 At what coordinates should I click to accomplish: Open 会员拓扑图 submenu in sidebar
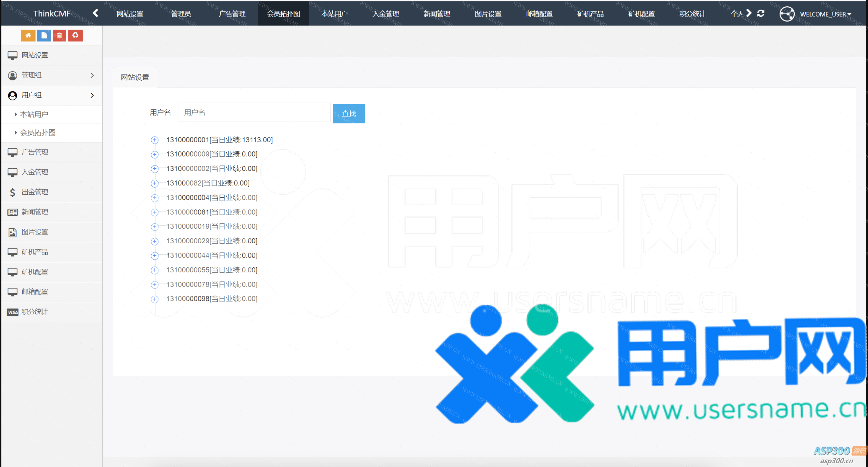coord(52,133)
